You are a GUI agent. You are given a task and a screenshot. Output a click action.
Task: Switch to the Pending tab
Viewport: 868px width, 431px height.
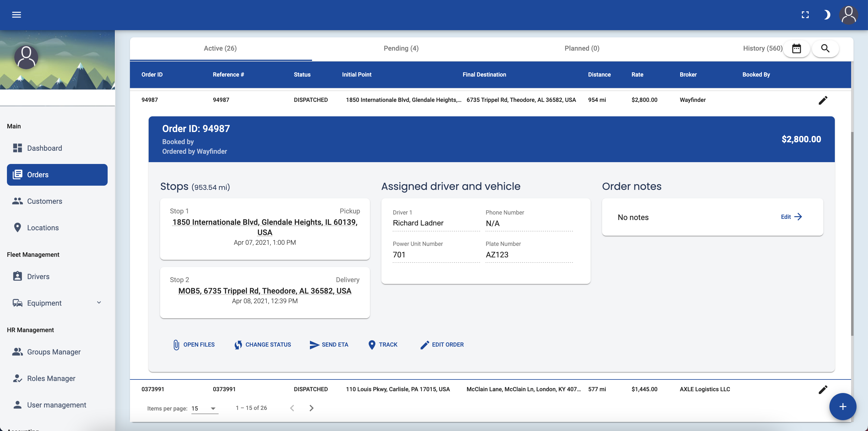pyautogui.click(x=401, y=48)
